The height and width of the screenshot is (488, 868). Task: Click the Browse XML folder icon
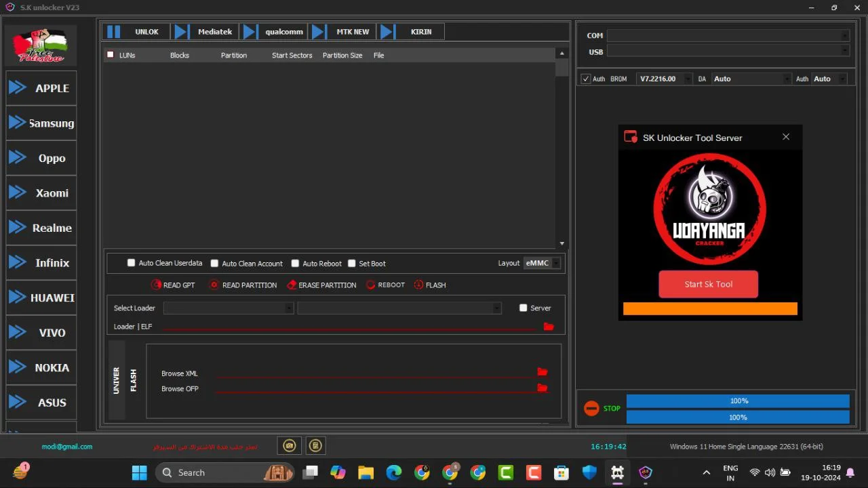click(542, 372)
